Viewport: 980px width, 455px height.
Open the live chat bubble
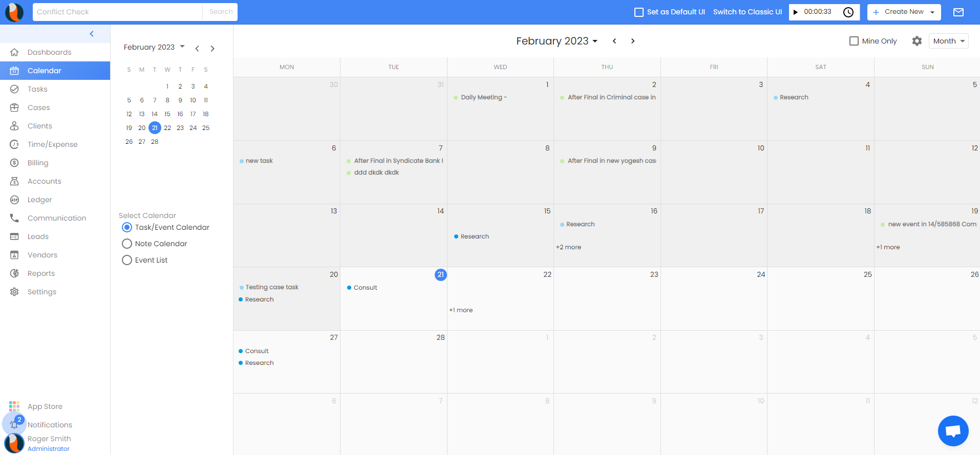[x=953, y=430]
